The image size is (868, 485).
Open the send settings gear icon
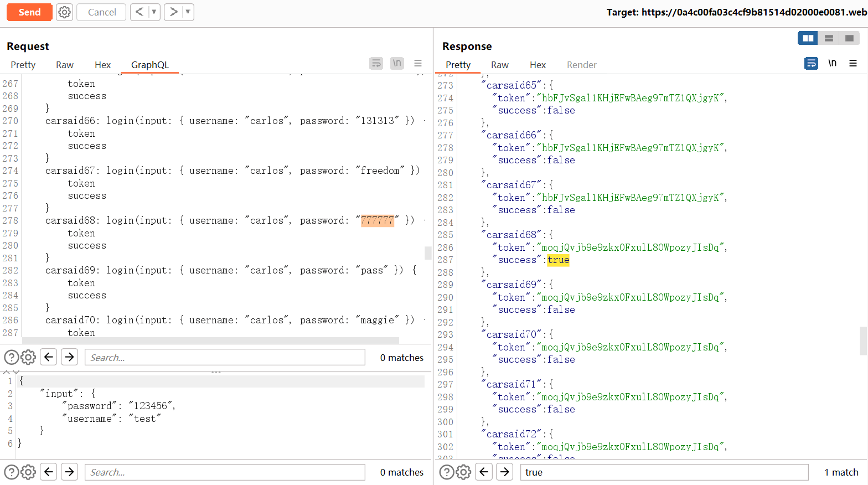coord(65,12)
